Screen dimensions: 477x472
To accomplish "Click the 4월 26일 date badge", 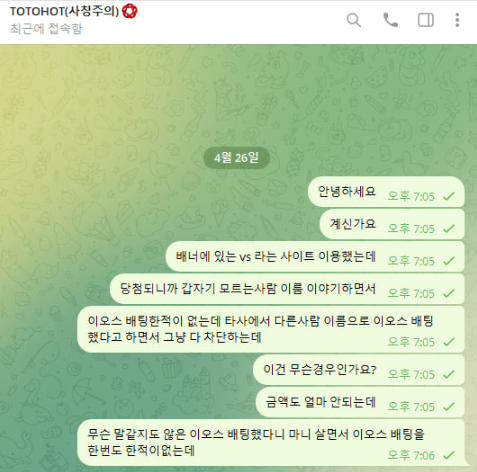I will pyautogui.click(x=236, y=158).
